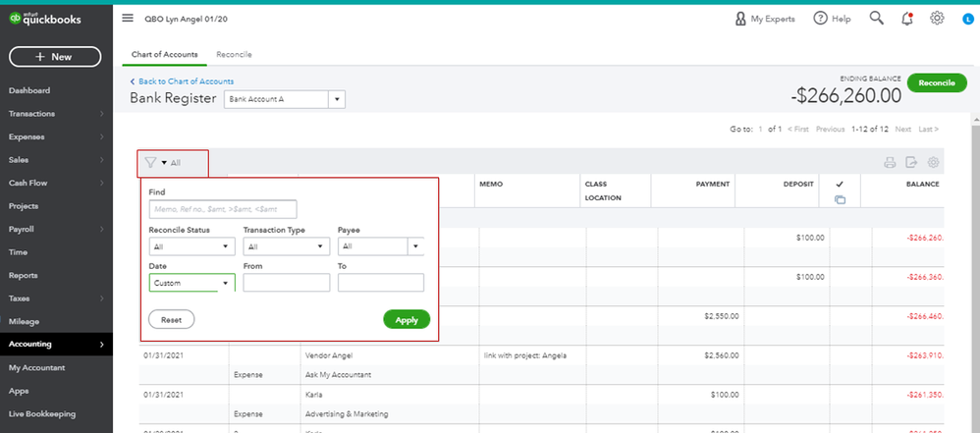Click the First page link
This screenshot has height=433, width=980.
point(797,130)
